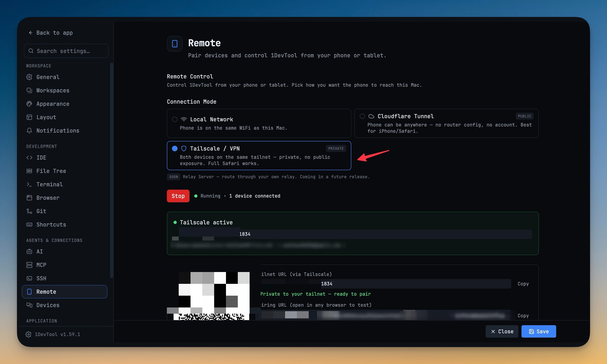Click the Remote page header phone icon
Image resolution: width=607 pixels, height=364 pixels.
(x=174, y=44)
